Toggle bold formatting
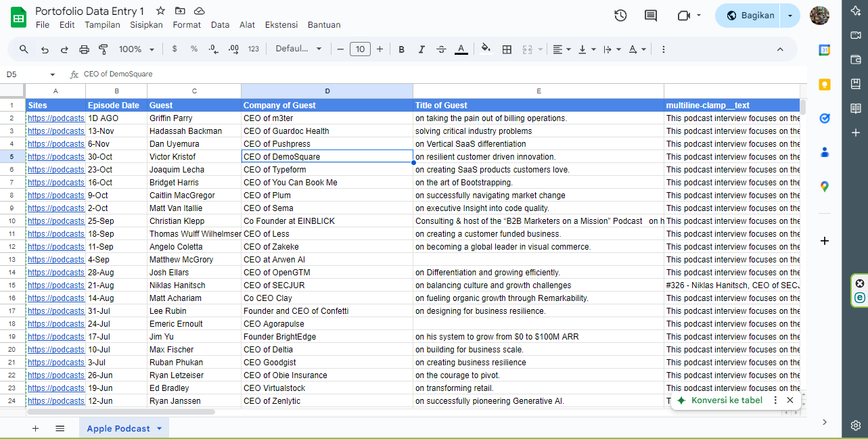 click(x=402, y=49)
